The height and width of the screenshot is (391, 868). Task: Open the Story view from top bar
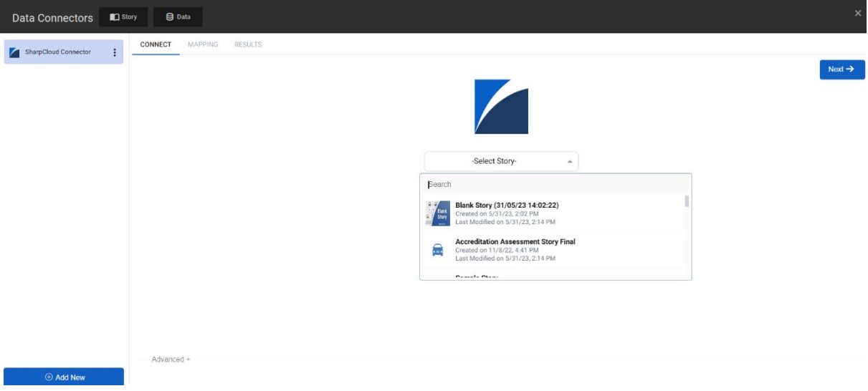tap(123, 16)
